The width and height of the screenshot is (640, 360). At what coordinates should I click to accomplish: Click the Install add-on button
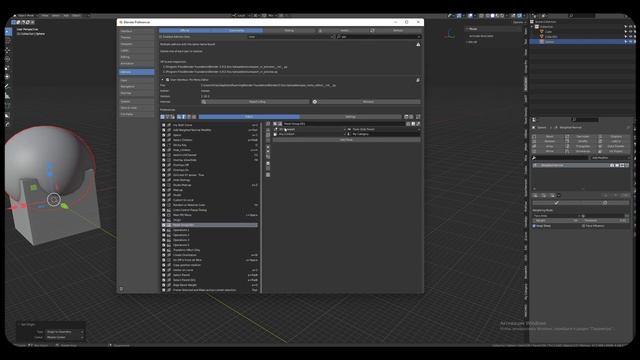click(x=344, y=30)
